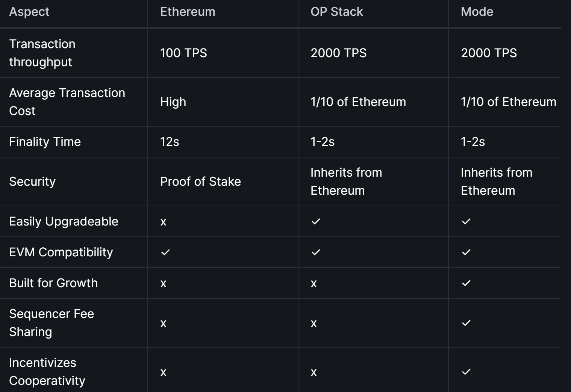Viewport: 571px width, 392px height.
Task: Click the Mode checkmark for Easily Upgradeable
Action: click(466, 221)
